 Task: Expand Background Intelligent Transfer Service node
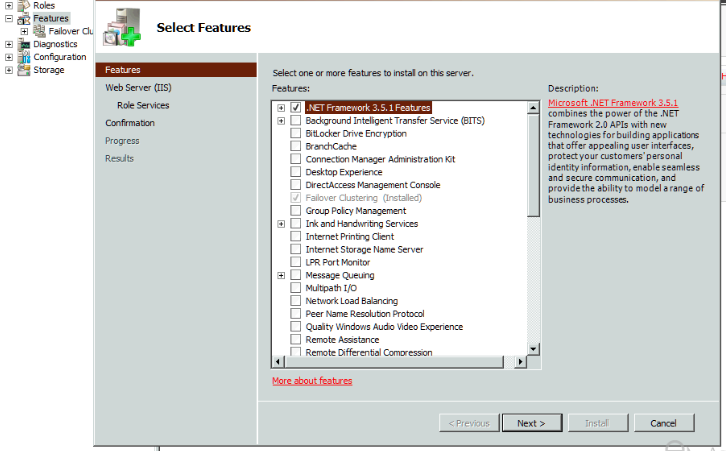tap(281, 121)
